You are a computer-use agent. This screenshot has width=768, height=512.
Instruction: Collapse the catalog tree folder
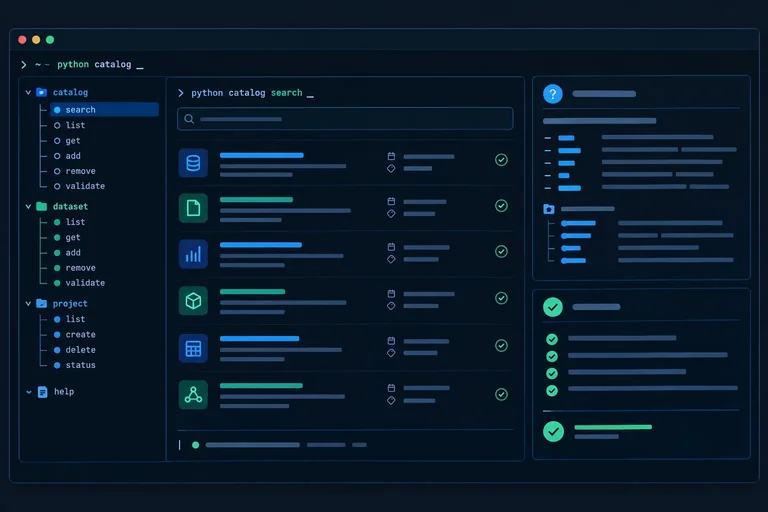click(x=28, y=92)
